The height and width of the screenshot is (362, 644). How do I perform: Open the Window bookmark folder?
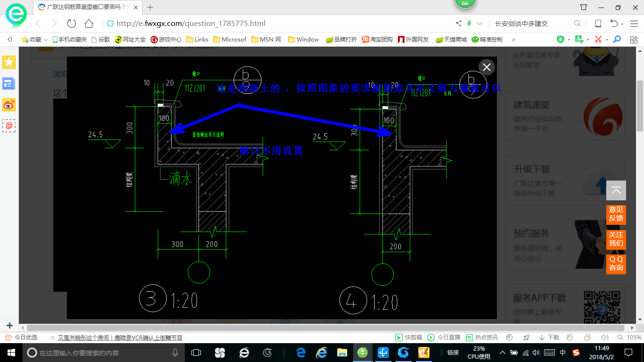tap(303, 40)
